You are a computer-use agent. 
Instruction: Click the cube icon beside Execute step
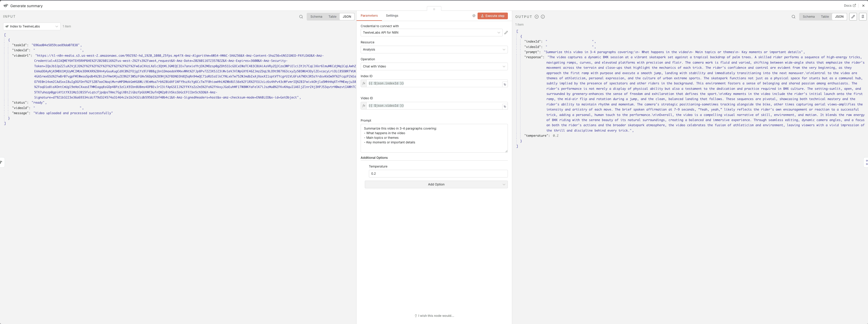point(474,16)
